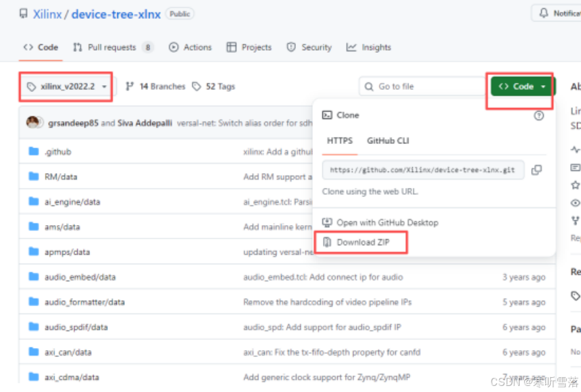Click folder icon beside audio_embed/data
Screen dimensions: 581x392
coord(34,276)
